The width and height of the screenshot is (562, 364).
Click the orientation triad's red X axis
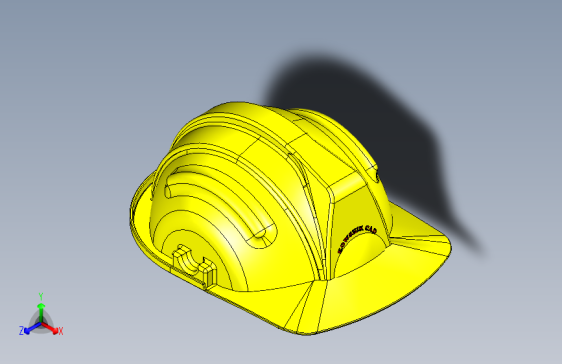[x=52, y=329]
